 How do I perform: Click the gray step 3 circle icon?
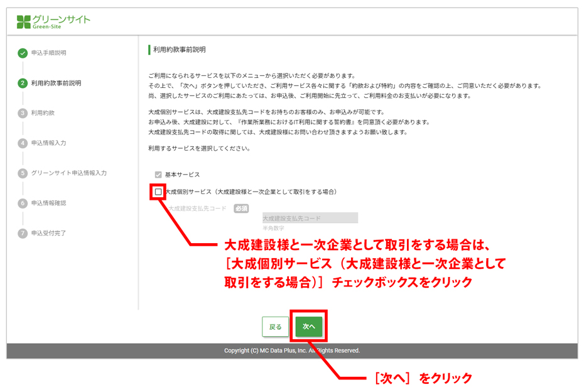click(23, 113)
